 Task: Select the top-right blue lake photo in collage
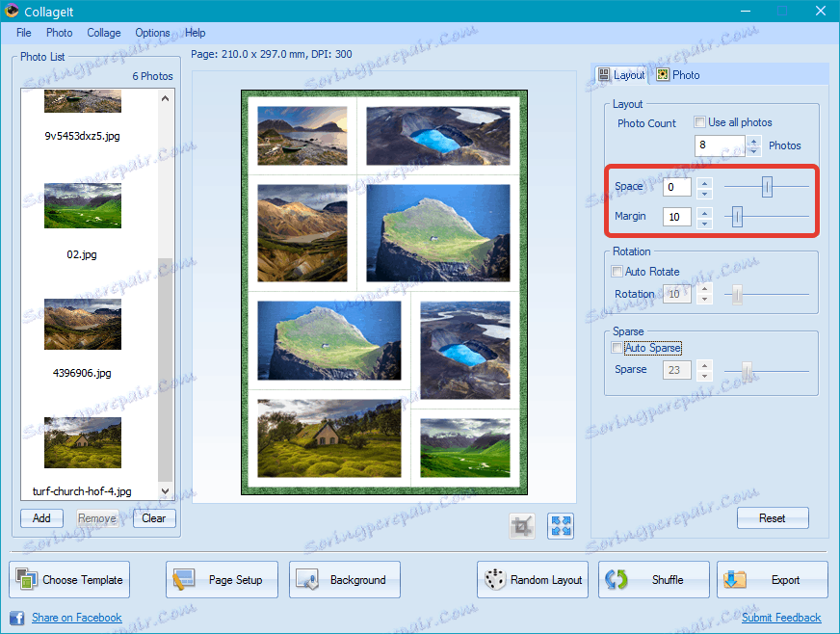click(x=438, y=136)
